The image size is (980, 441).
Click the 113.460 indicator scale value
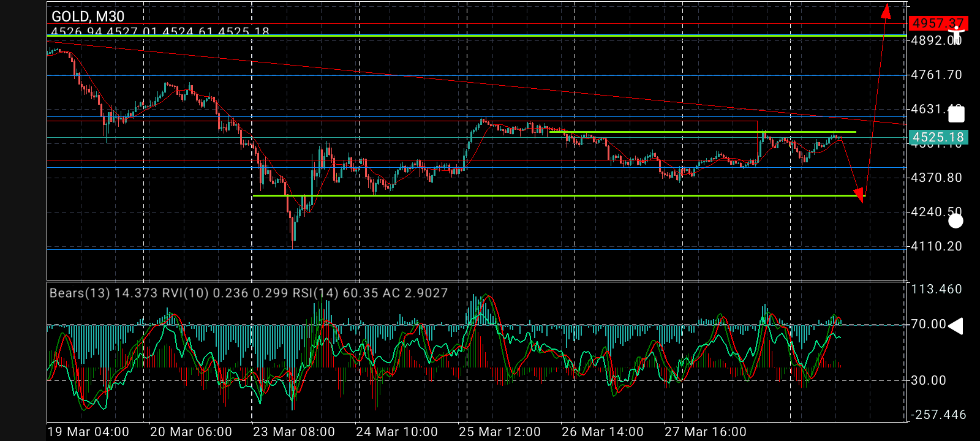[x=937, y=289]
